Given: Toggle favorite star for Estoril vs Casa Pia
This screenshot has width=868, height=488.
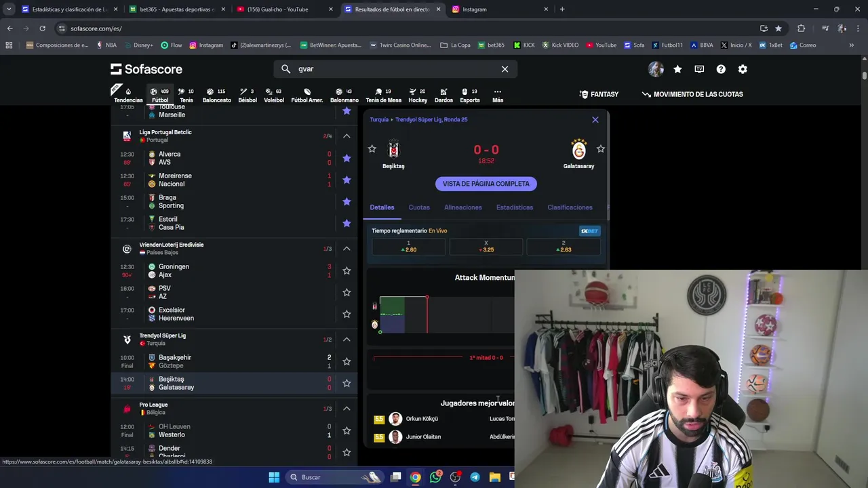Looking at the screenshot, I should coord(347,223).
